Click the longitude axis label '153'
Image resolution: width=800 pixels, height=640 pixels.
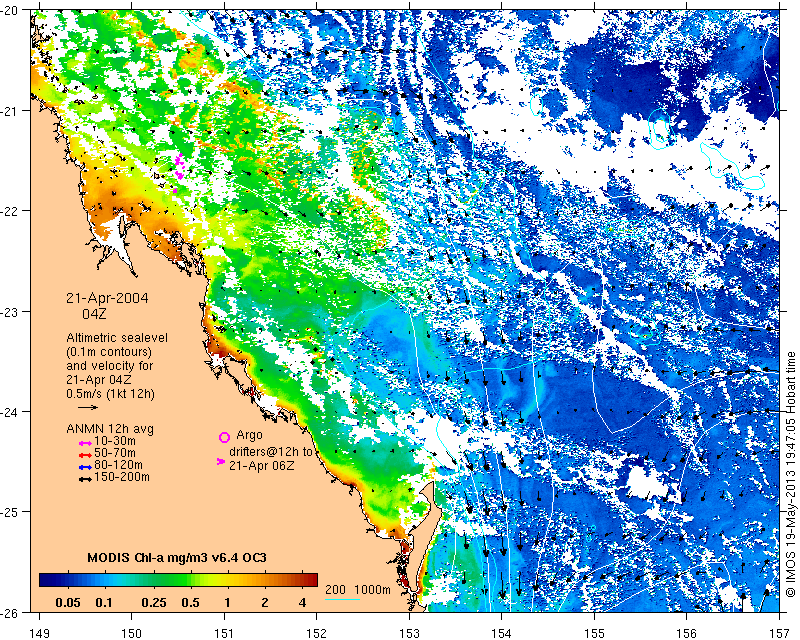coord(409,633)
